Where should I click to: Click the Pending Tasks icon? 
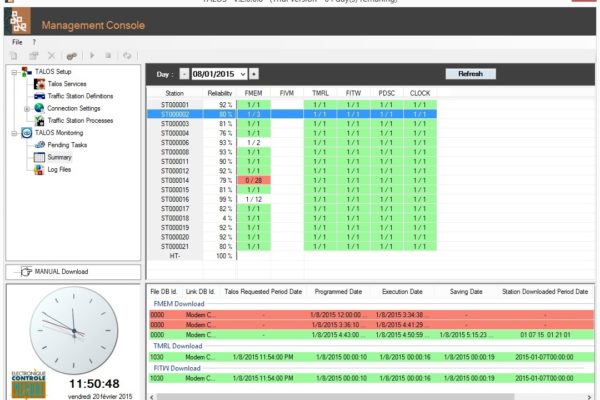39,145
